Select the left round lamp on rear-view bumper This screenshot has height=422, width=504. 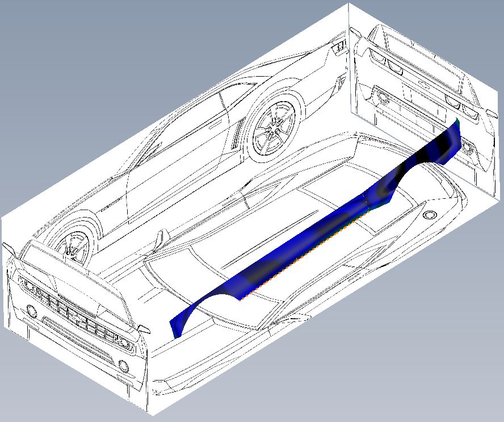point(381,97)
